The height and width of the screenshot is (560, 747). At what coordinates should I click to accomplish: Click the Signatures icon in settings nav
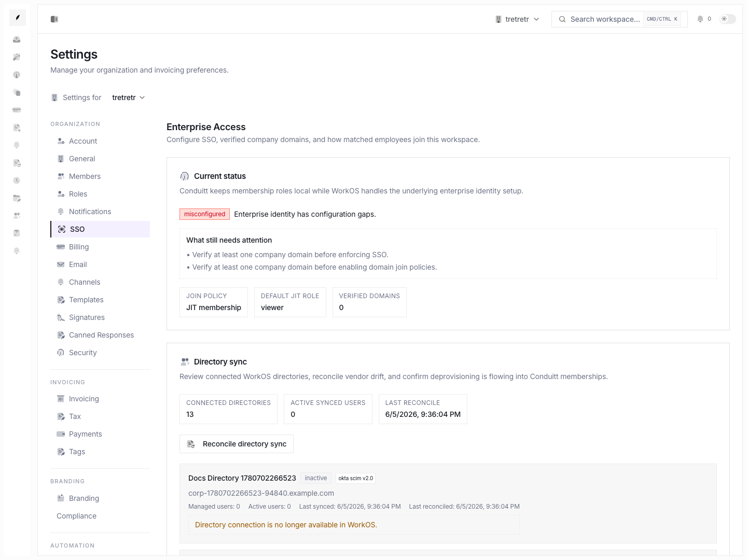61,317
